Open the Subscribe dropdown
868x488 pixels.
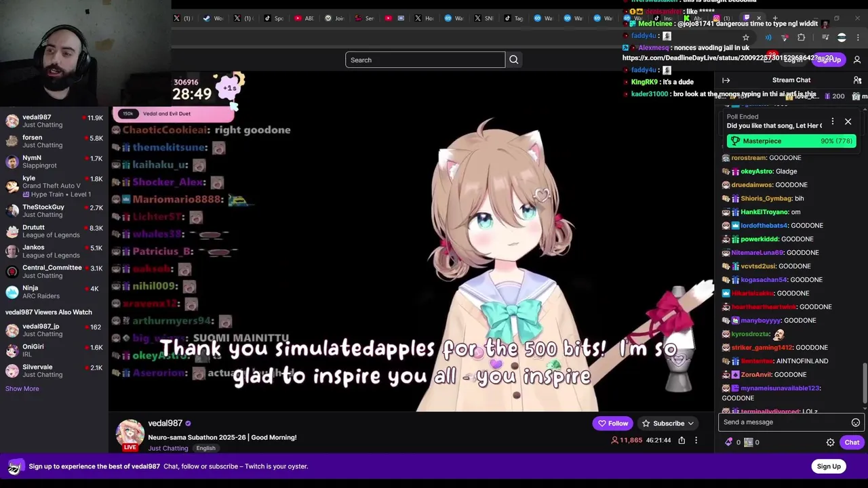[x=668, y=424]
